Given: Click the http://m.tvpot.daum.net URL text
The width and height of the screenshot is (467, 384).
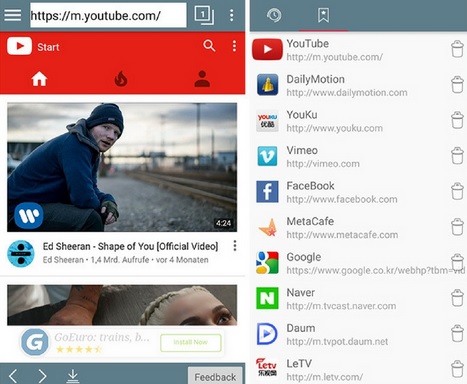Looking at the screenshot, I should (x=337, y=342).
